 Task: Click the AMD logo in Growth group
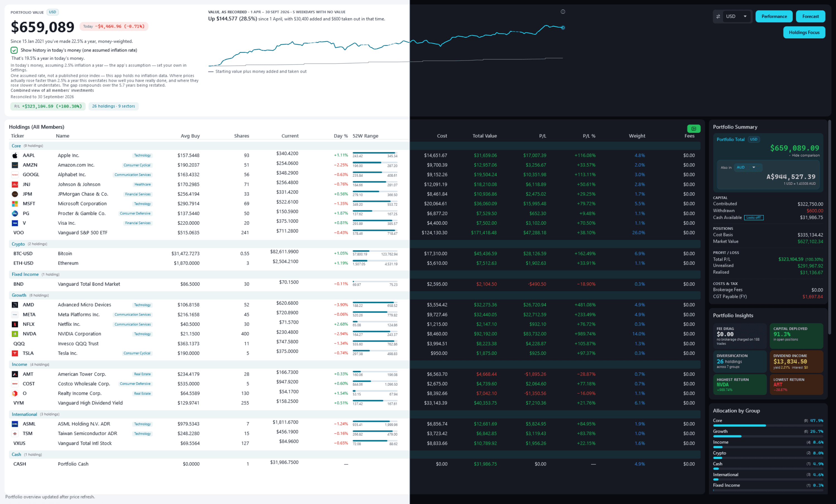[15, 305]
